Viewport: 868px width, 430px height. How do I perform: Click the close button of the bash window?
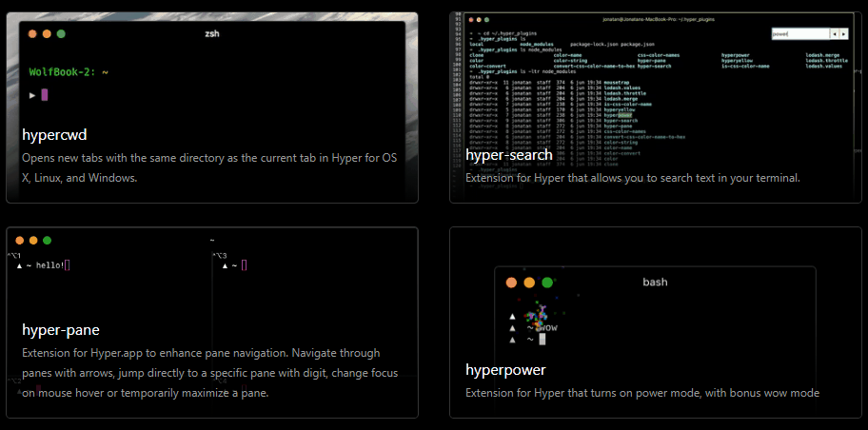click(x=511, y=283)
